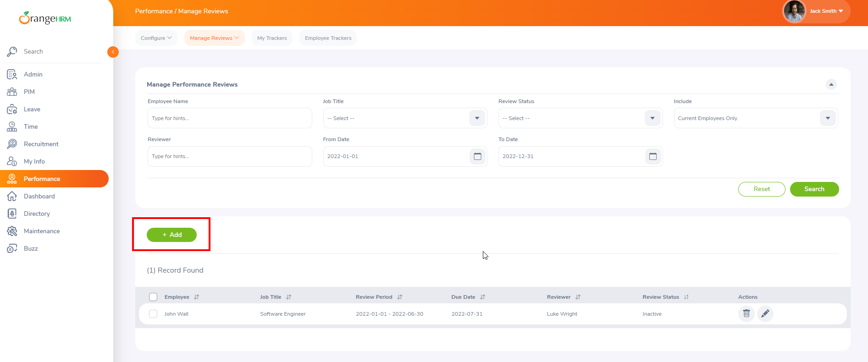Click the PIM sidebar icon
Screen dimensions: 868x362
pyautogui.click(x=12, y=92)
